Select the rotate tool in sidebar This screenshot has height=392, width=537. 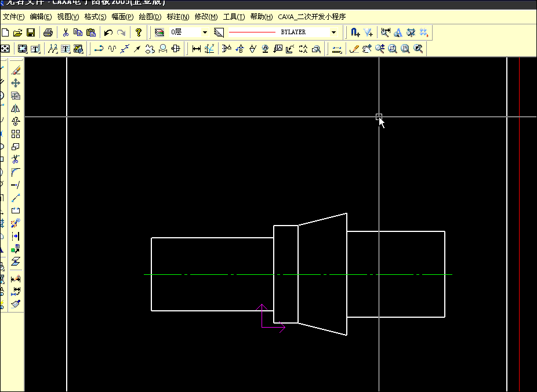[16, 121]
